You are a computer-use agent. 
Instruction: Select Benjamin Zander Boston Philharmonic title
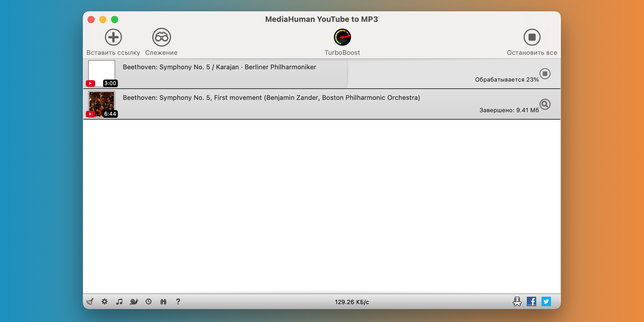(x=271, y=98)
